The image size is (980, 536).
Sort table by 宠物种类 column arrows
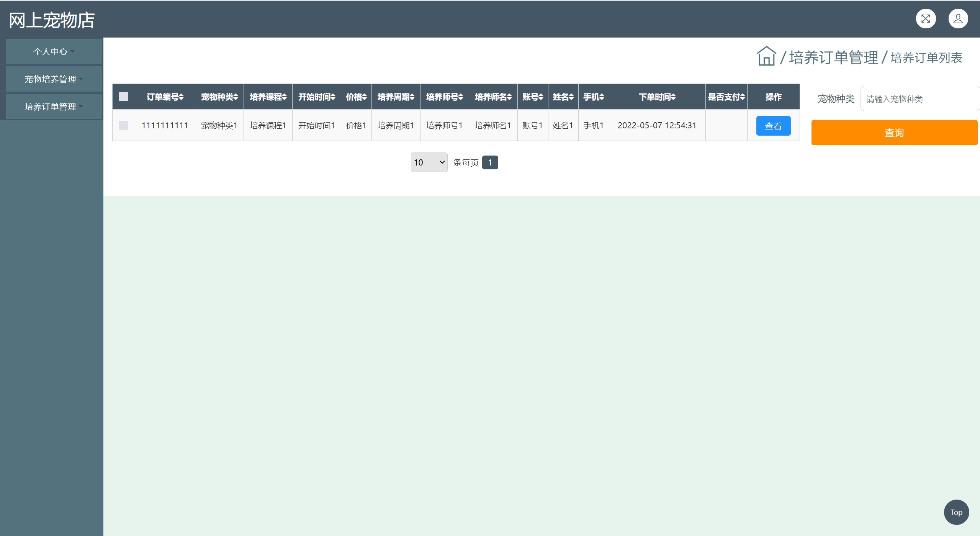pos(236,97)
